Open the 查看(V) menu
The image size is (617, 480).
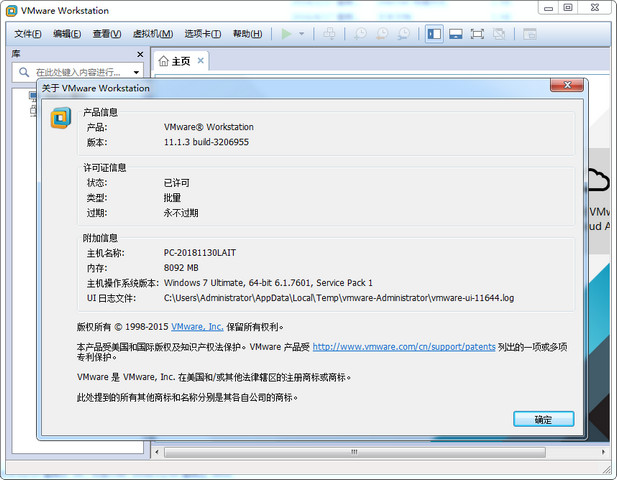click(107, 34)
